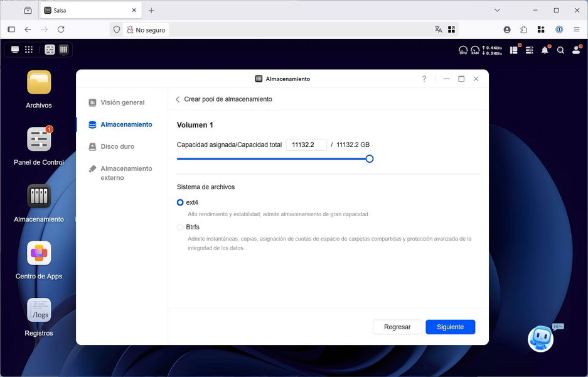588x377 pixels.
Task: Open the search magnifier in top bar
Action: tap(560, 50)
